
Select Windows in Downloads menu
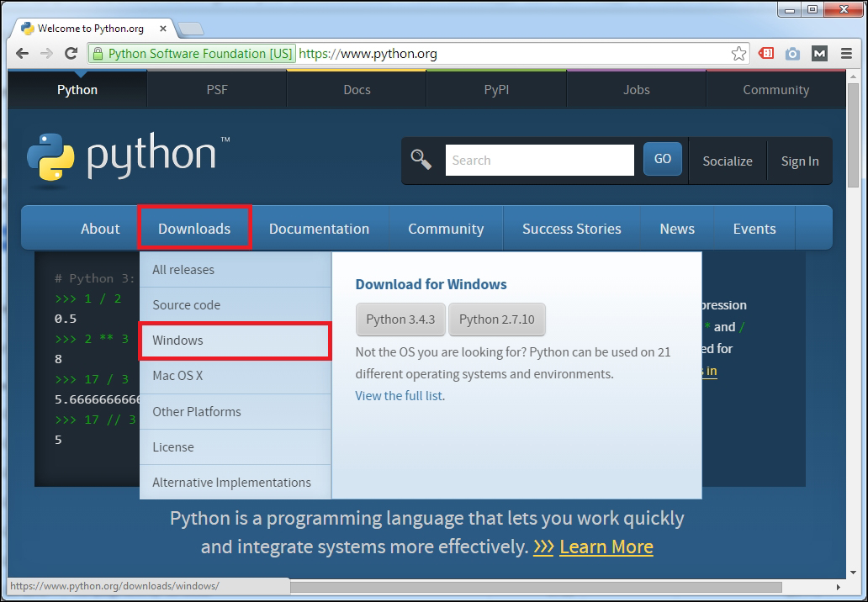[x=236, y=341]
